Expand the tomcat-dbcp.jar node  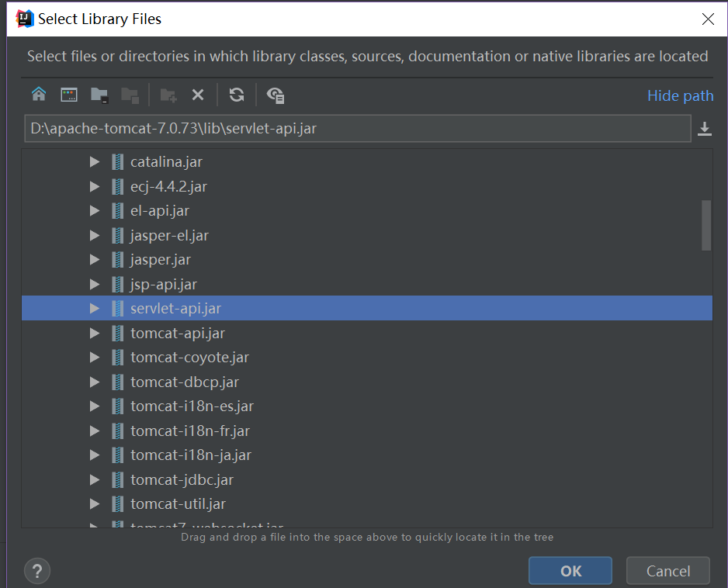click(x=95, y=382)
